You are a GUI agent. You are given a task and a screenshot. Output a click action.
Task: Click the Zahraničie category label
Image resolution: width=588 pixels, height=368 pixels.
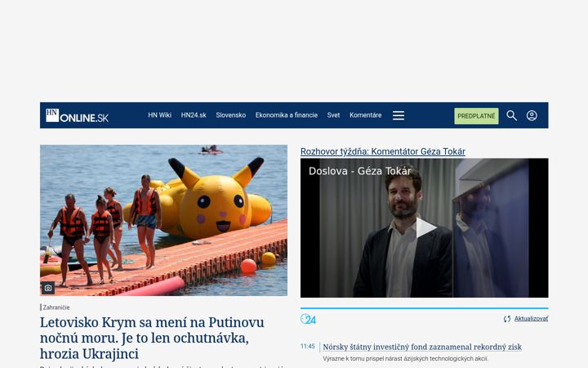click(56, 307)
